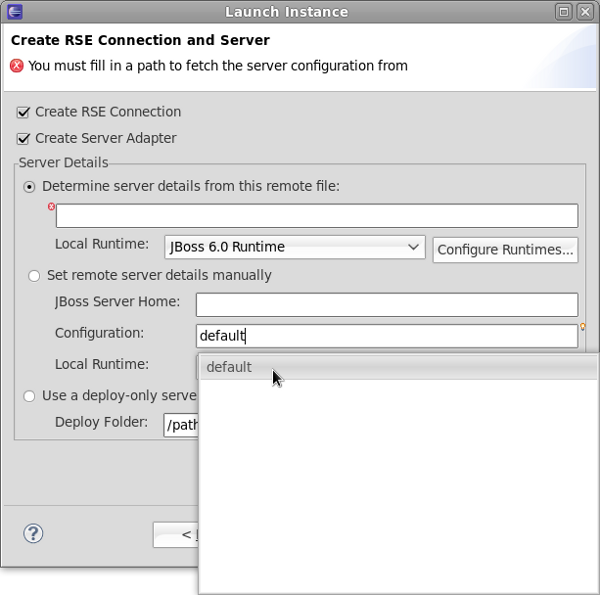
Task: Uncheck Create RSE Connection
Action: pyautogui.click(x=23, y=112)
